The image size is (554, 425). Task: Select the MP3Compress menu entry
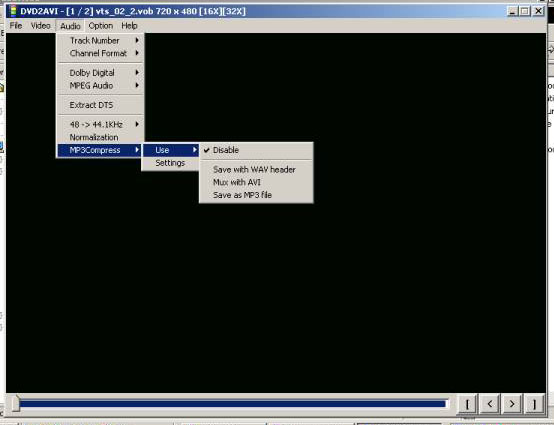click(100, 150)
